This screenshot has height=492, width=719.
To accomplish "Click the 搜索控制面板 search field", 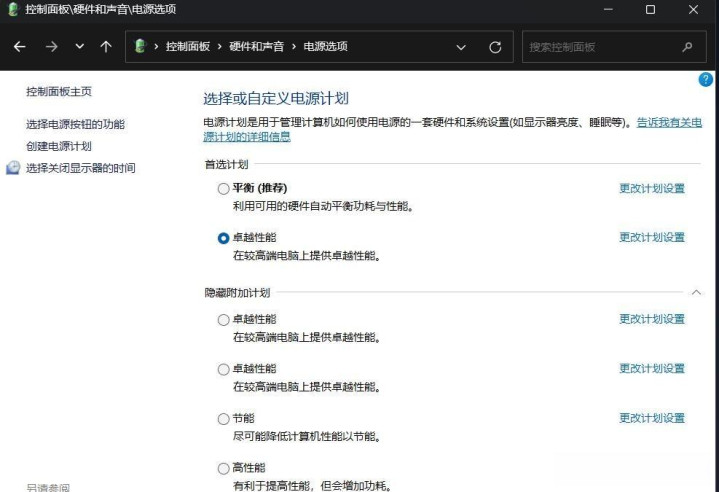I will pos(598,47).
